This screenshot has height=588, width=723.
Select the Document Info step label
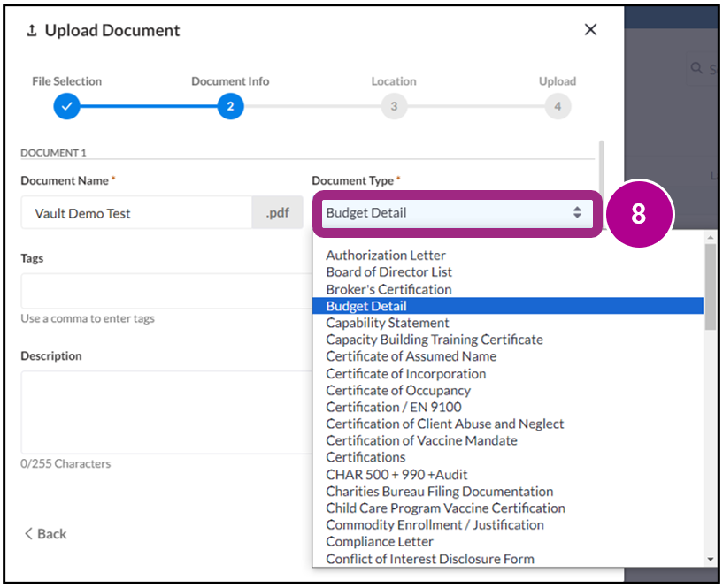pos(230,80)
